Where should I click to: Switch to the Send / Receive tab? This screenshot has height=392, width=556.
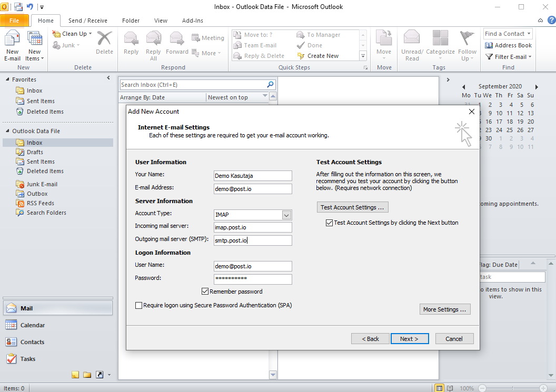[x=87, y=21]
